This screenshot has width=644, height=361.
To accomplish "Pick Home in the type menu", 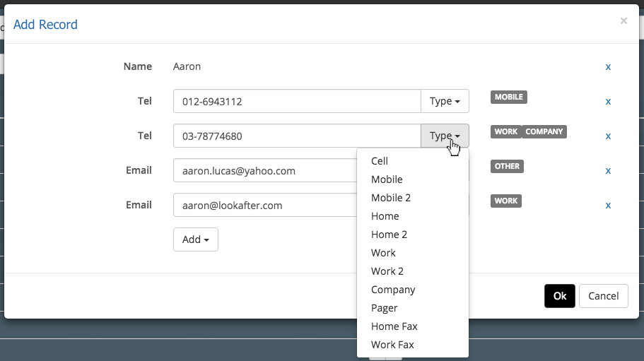I will tap(385, 216).
